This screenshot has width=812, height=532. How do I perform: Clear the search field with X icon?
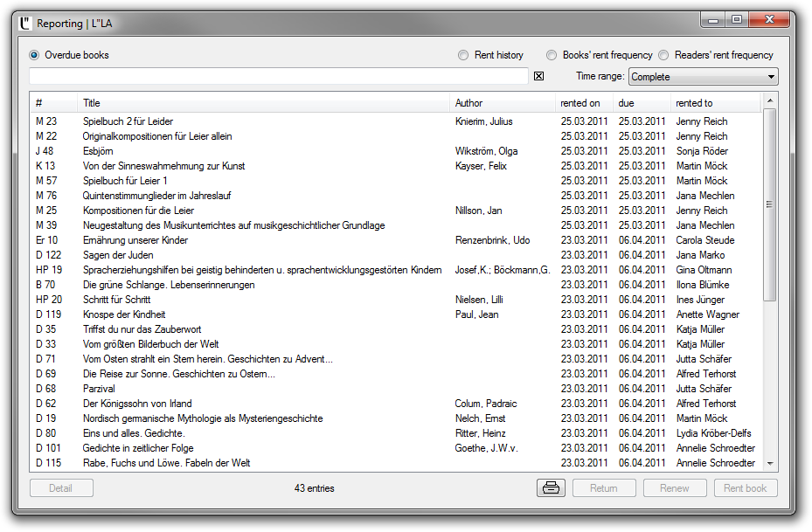tap(538, 77)
